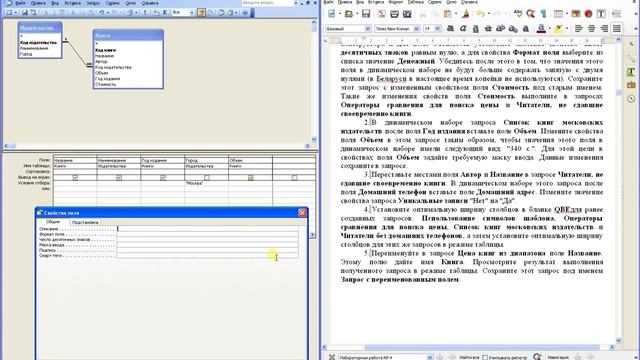The width and height of the screenshot is (640, 360).
Task: Click the highlighted Properties icon in Access toolbar
Action: coord(201,13)
